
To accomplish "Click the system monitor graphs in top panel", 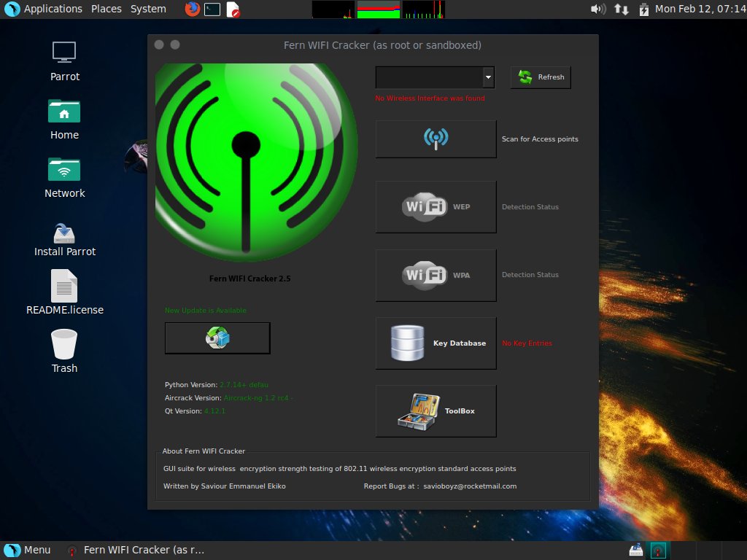I will tap(379, 9).
